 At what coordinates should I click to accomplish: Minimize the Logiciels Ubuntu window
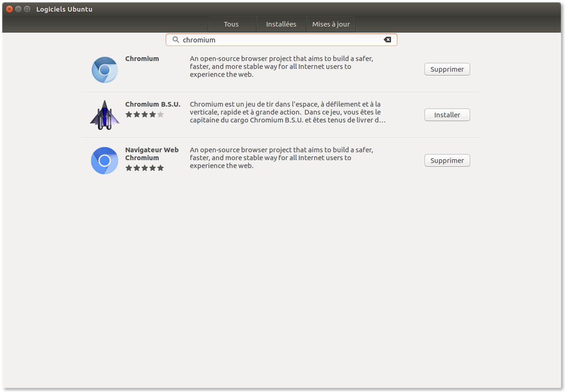click(x=19, y=9)
